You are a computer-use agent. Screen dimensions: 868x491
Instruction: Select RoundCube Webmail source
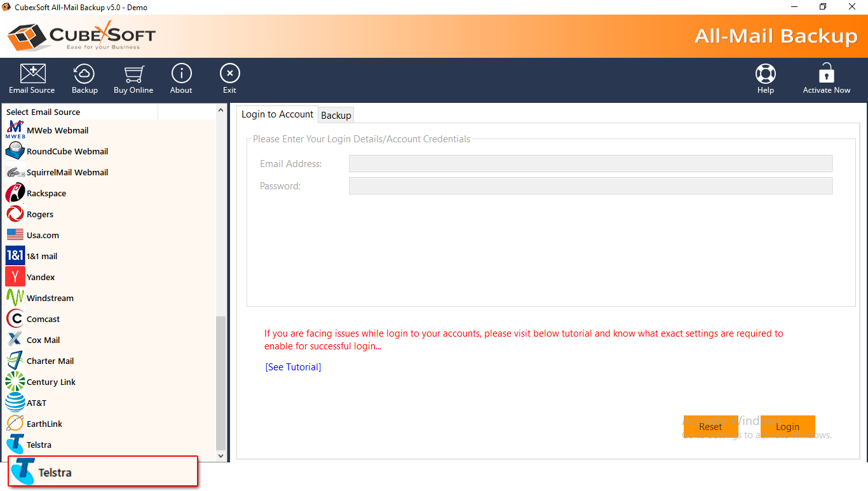(67, 151)
